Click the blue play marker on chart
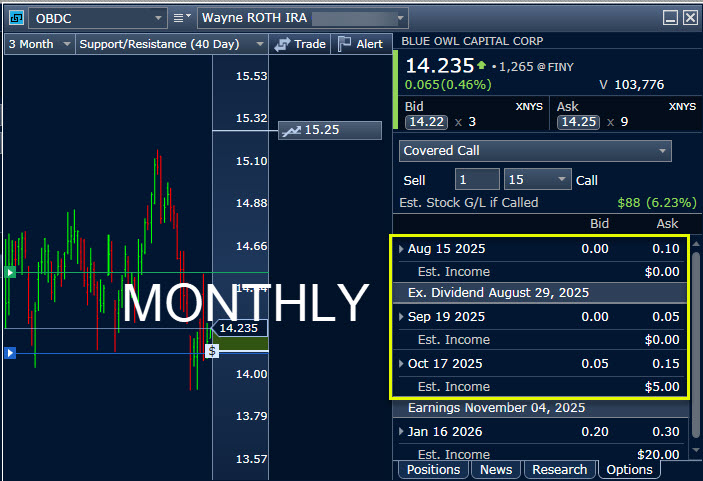703x481 pixels. click(x=10, y=353)
